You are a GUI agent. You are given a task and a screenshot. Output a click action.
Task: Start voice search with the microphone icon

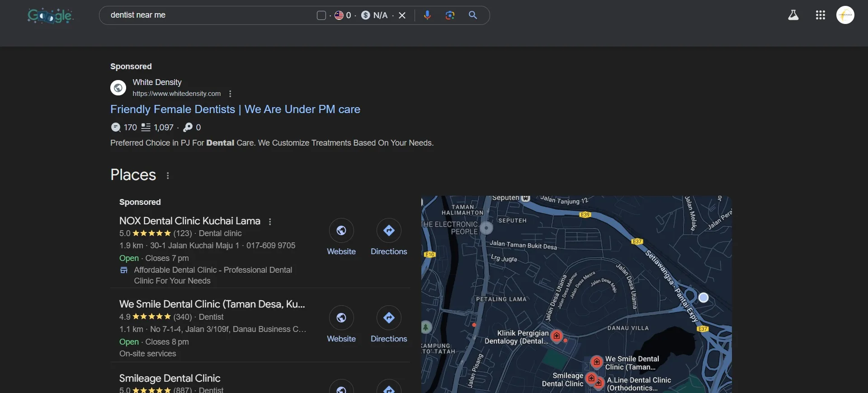pos(427,15)
